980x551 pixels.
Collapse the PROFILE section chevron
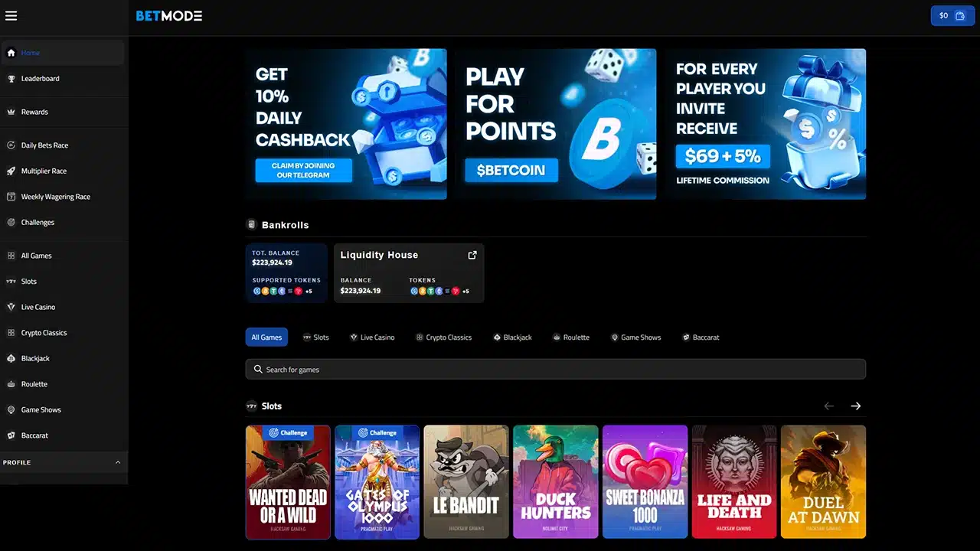tap(118, 462)
